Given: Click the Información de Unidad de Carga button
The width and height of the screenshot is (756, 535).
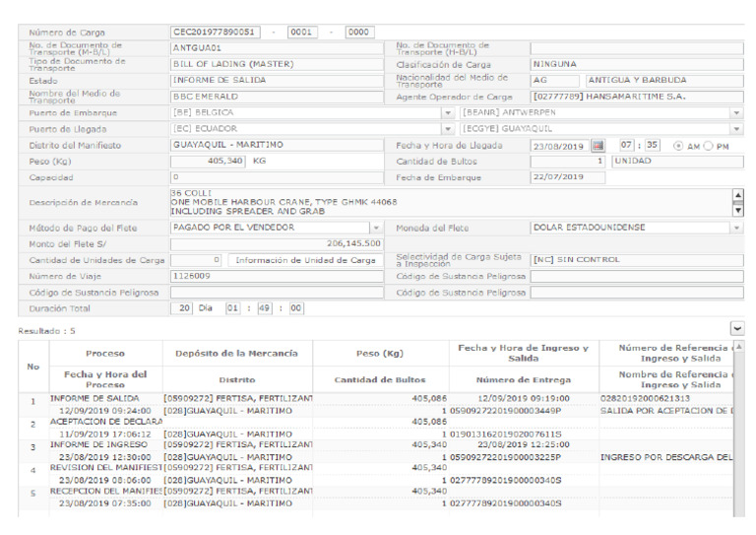Looking at the screenshot, I should coord(305,260).
